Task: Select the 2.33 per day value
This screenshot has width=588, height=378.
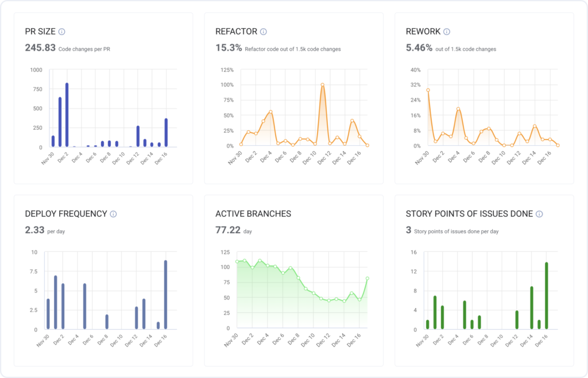Action: pyautogui.click(x=34, y=230)
